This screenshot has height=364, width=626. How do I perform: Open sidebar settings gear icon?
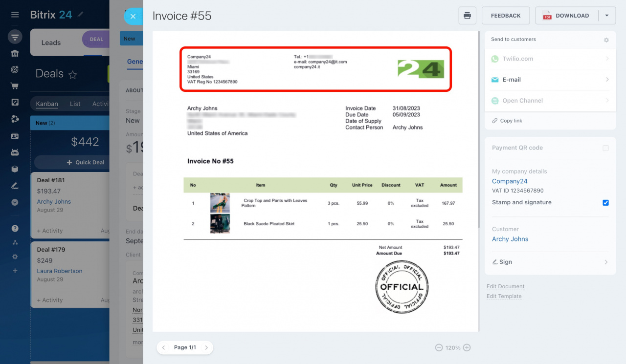[15, 257]
